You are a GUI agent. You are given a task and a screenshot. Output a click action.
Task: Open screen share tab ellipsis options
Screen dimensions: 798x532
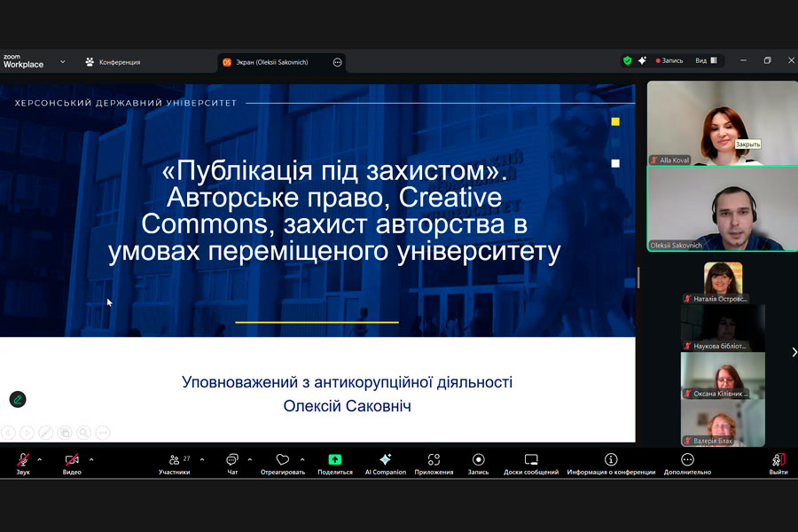pos(338,62)
